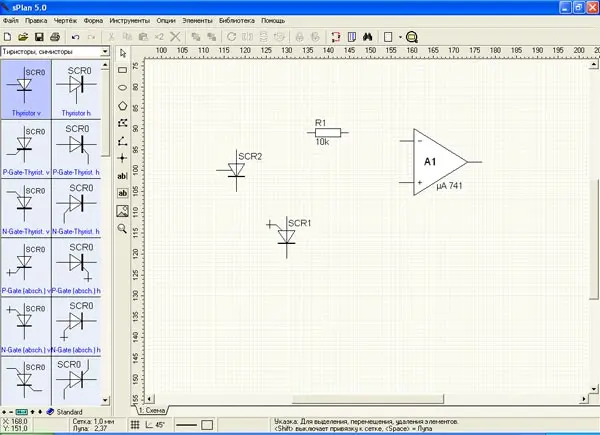The image size is (600, 435).
Task: Pick the 'Thyristor h' library component
Action: [75, 90]
